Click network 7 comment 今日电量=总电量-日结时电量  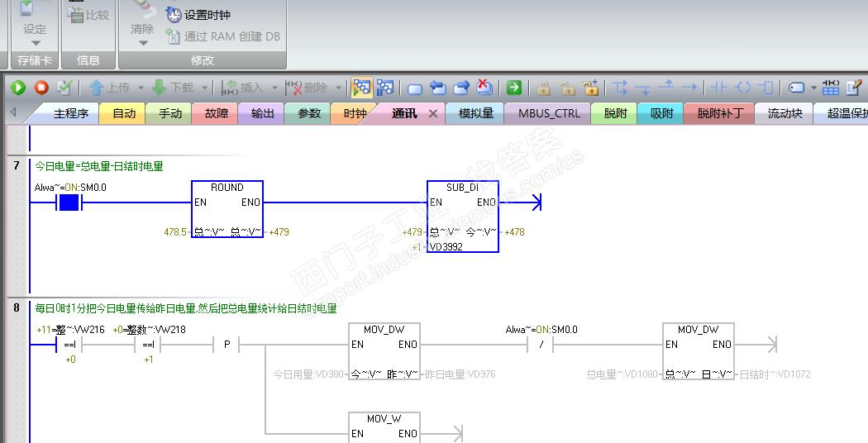point(99,166)
